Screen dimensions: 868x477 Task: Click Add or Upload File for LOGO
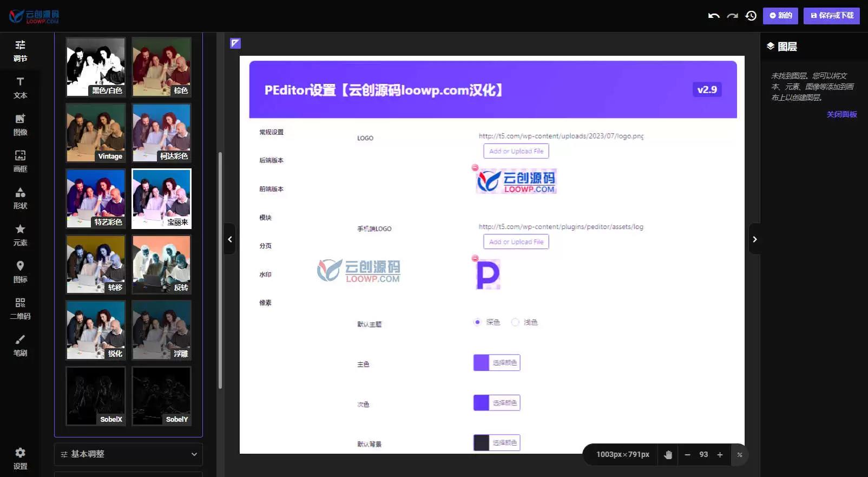click(x=516, y=151)
